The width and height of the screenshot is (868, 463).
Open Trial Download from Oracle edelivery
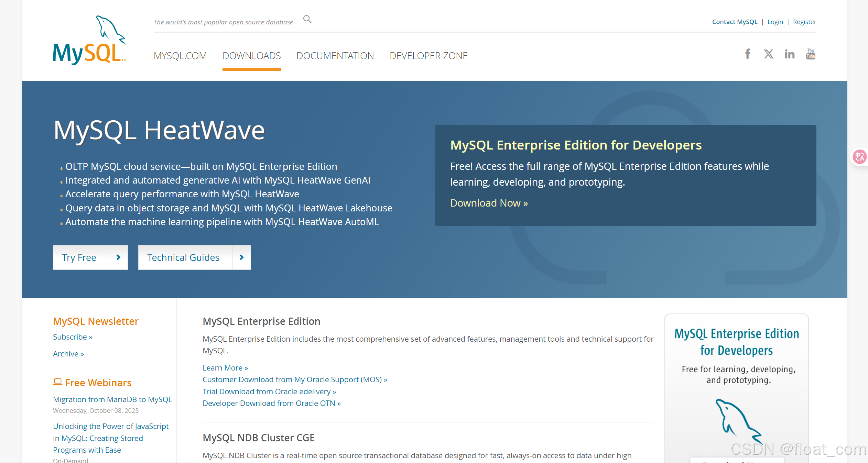pyautogui.click(x=269, y=392)
